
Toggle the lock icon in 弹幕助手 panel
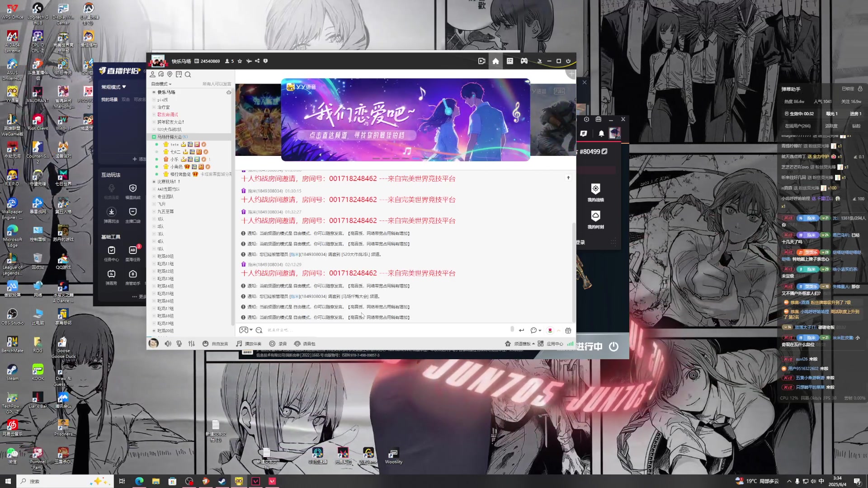[860, 89]
